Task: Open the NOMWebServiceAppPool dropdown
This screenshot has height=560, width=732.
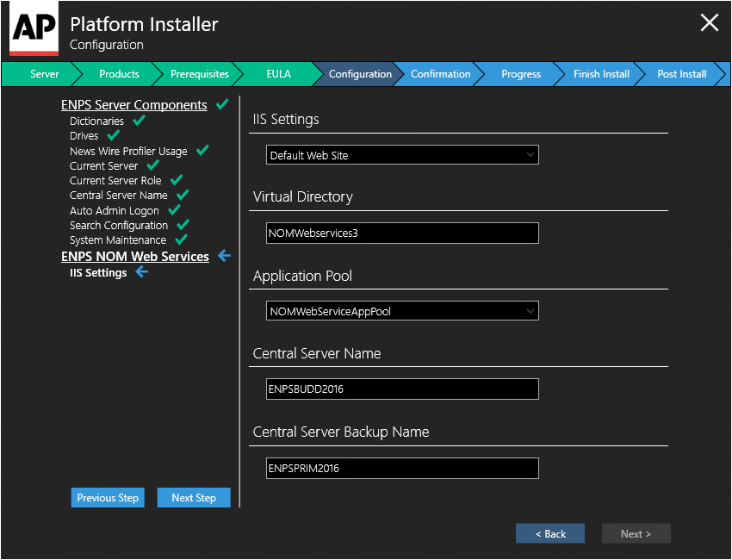Action: coord(402,311)
